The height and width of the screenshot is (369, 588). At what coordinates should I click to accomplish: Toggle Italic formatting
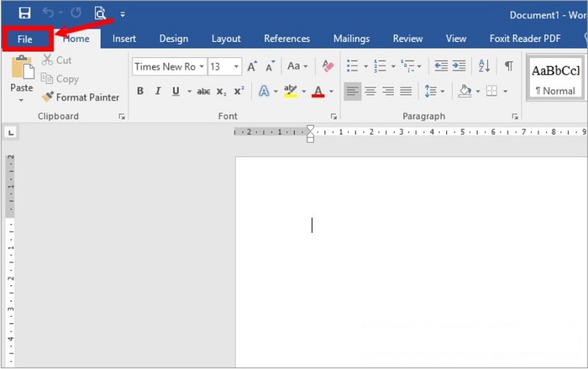158,91
